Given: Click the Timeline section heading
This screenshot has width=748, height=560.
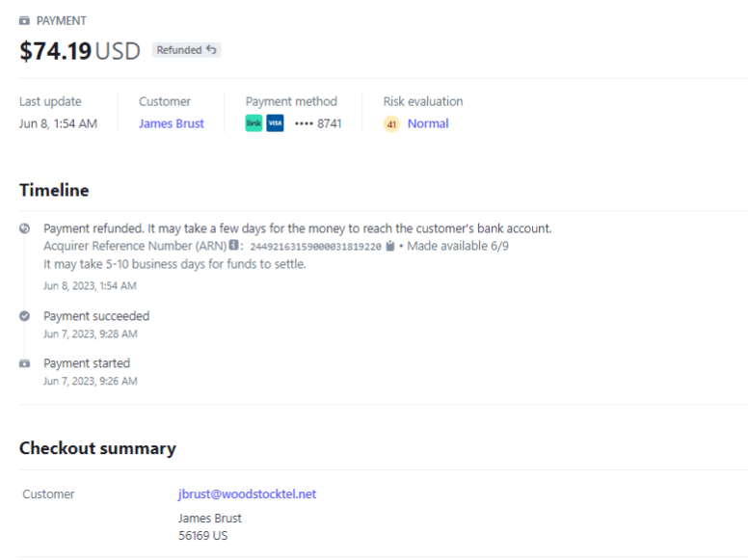Looking at the screenshot, I should click(x=54, y=191).
